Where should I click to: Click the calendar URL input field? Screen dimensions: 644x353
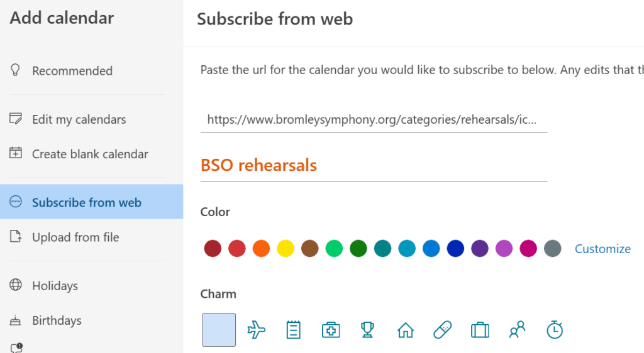[374, 119]
